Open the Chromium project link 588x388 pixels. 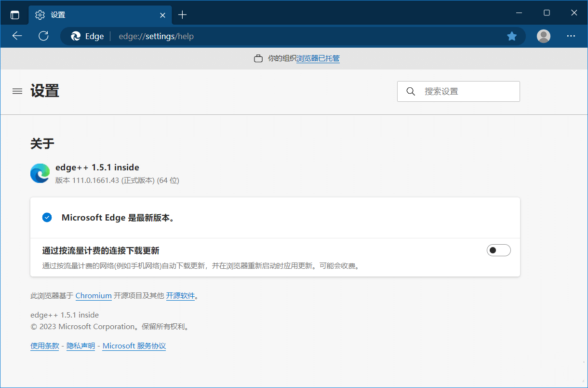click(x=94, y=295)
